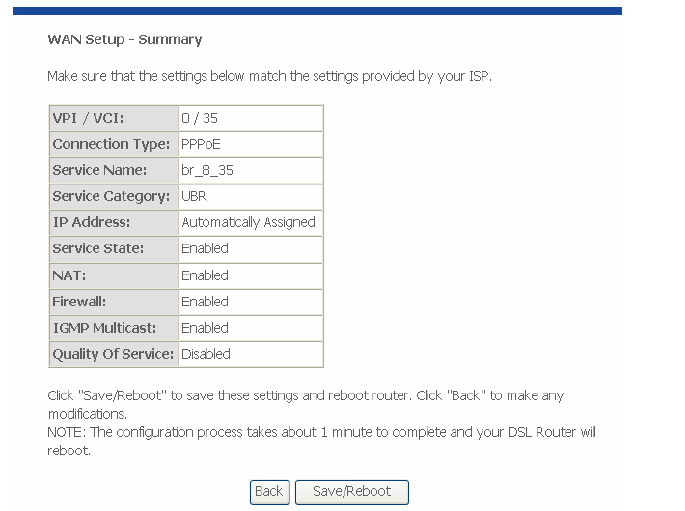Screen dimensions: 685x511
Task: Click the UBR value cell
Action: coord(250,196)
